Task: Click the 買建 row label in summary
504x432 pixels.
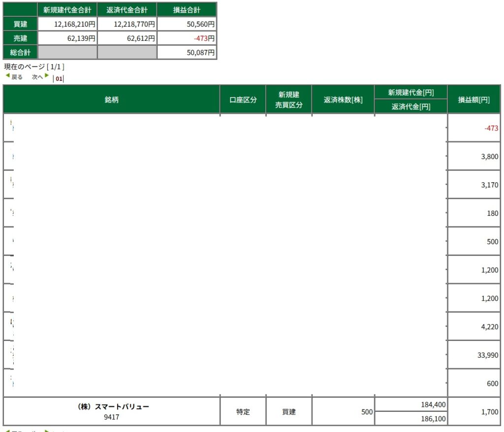Action: pos(20,24)
